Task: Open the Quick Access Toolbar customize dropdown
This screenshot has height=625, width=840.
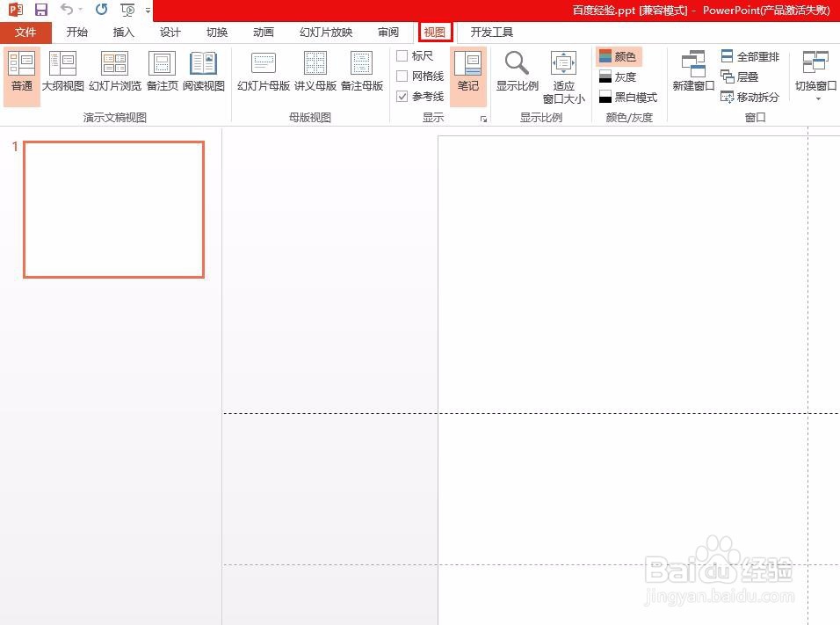Action: (148, 11)
